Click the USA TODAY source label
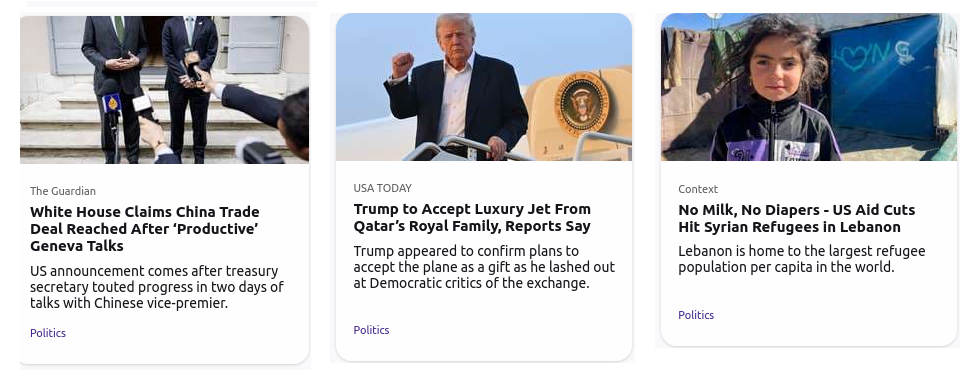The image size is (976, 388). pos(383,188)
